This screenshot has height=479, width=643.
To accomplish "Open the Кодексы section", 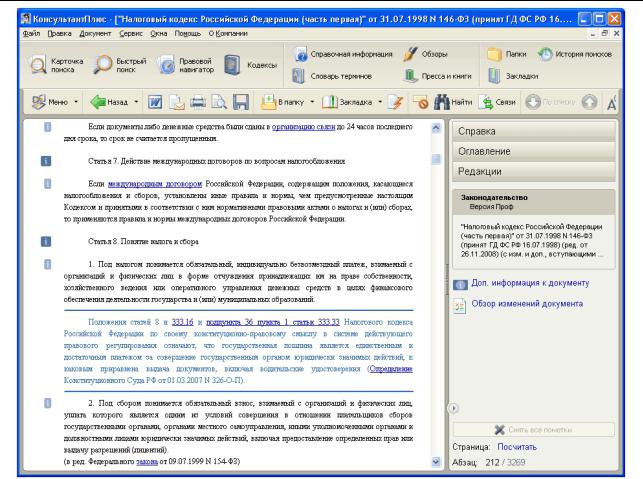I will point(251,65).
